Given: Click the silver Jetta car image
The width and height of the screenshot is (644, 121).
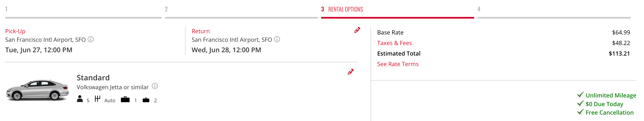Looking at the screenshot, I should point(37,90).
